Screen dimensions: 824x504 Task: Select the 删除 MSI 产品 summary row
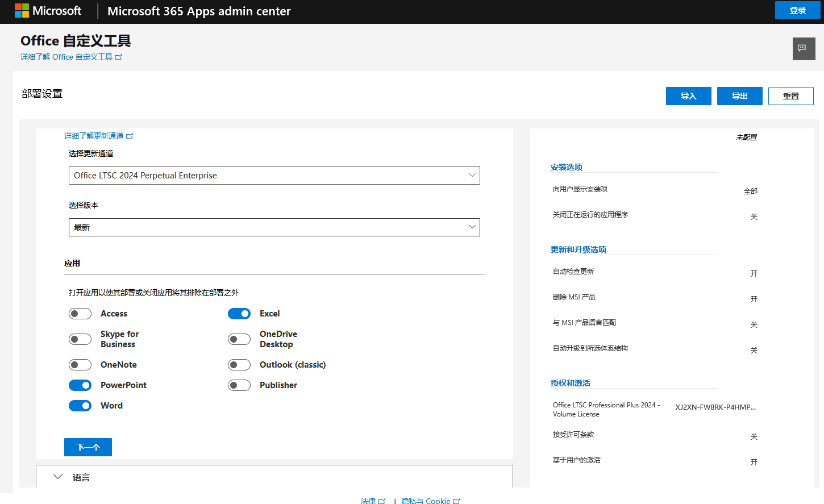point(655,298)
